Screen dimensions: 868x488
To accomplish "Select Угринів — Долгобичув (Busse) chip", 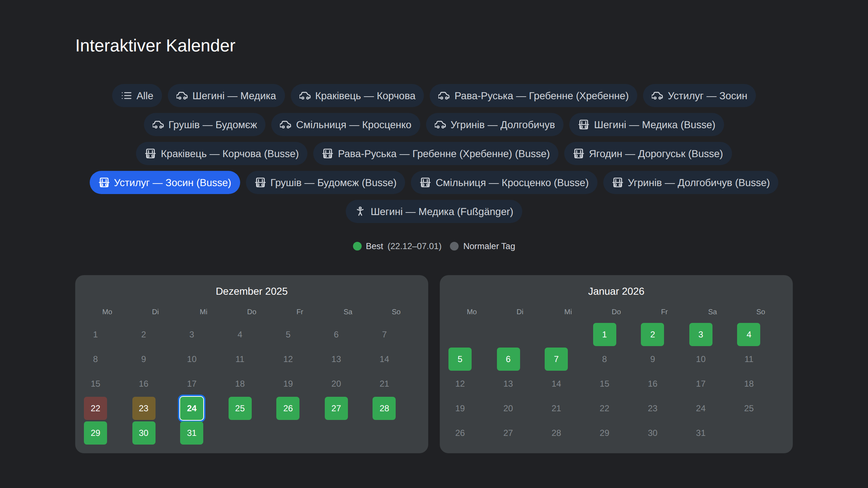I will [690, 182].
